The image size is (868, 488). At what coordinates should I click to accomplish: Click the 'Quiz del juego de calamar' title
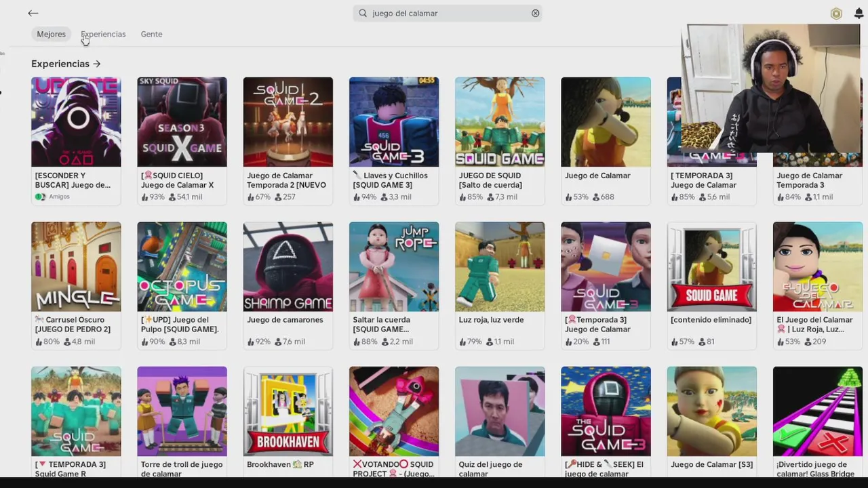pos(490,469)
